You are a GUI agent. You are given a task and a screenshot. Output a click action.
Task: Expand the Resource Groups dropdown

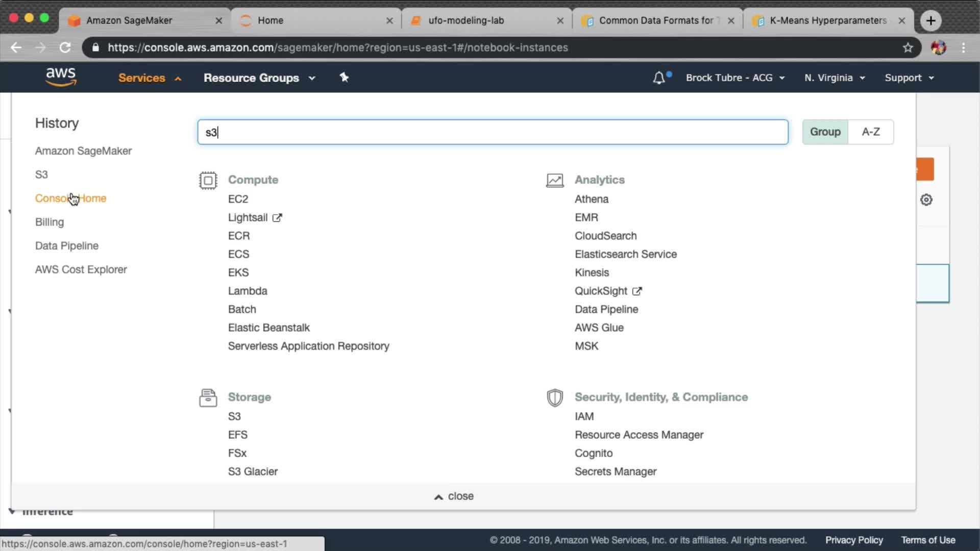click(x=259, y=78)
